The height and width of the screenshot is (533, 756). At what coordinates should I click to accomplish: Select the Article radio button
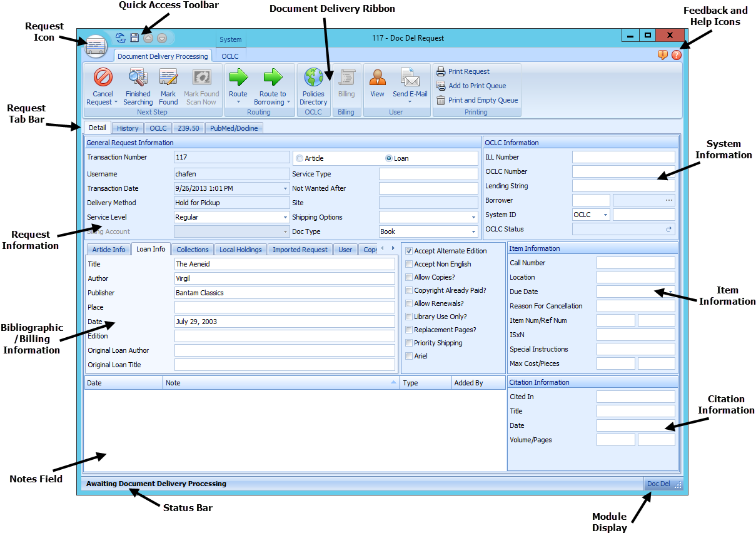point(300,158)
